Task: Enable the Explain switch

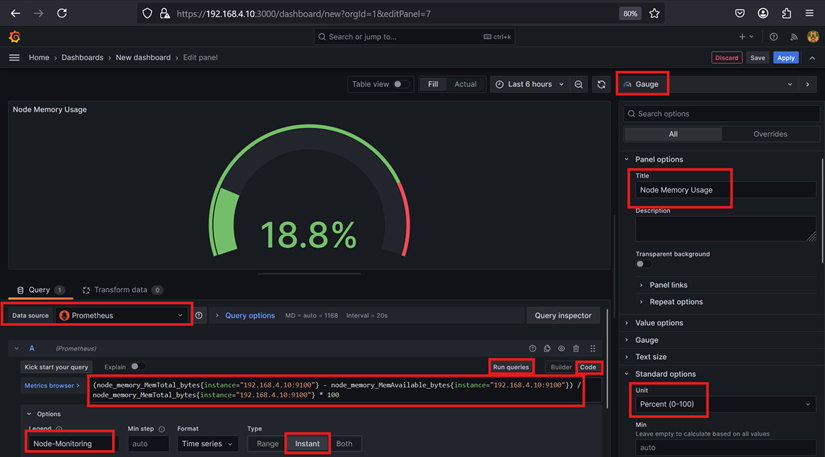Action: [138, 367]
